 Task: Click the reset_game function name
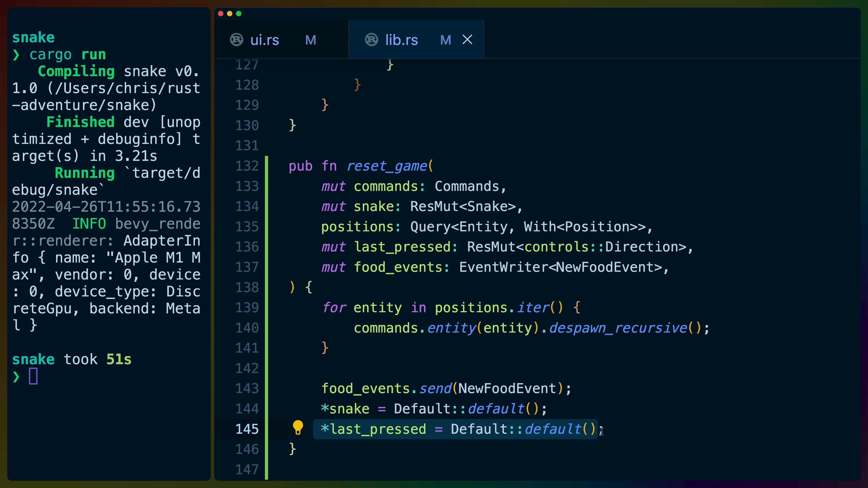(387, 166)
